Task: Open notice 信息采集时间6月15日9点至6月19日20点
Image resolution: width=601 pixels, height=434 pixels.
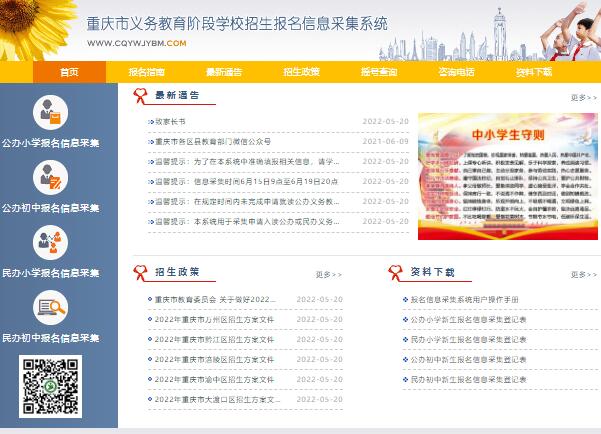Action: 246,181
